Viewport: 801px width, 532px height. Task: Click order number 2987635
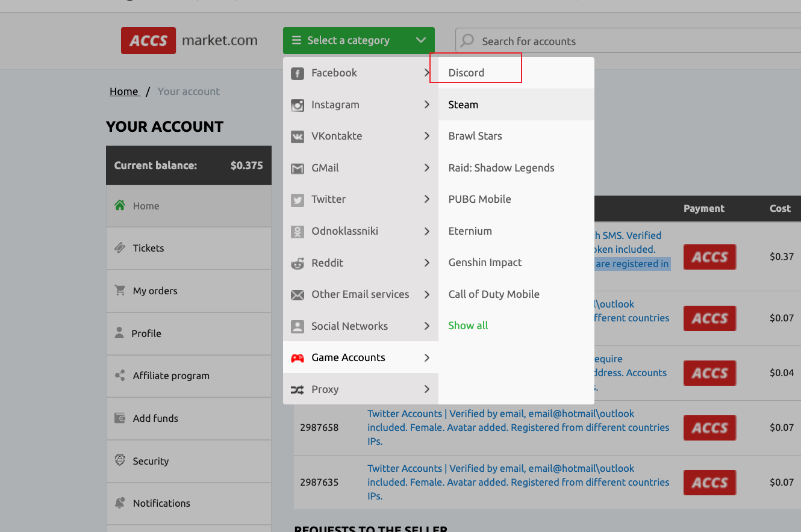pos(319,482)
